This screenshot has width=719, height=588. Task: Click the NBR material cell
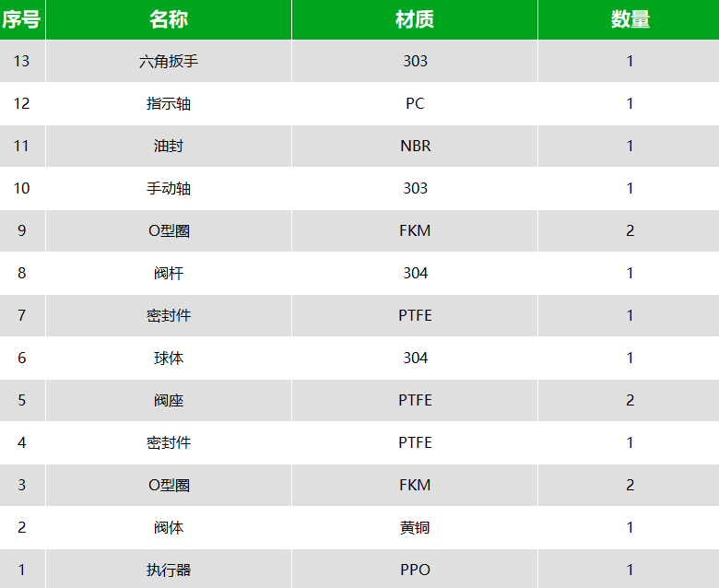pyautogui.click(x=415, y=146)
